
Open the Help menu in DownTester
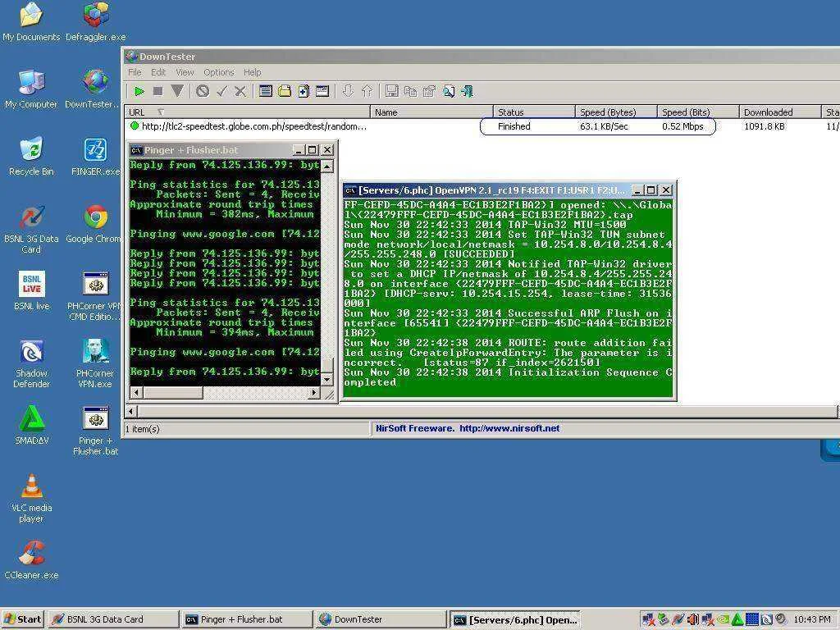coord(253,72)
